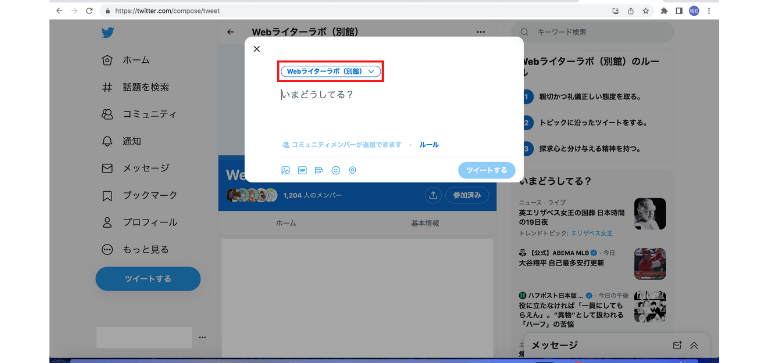
Task: Open the browser extensions puzzle icon
Action: (664, 11)
